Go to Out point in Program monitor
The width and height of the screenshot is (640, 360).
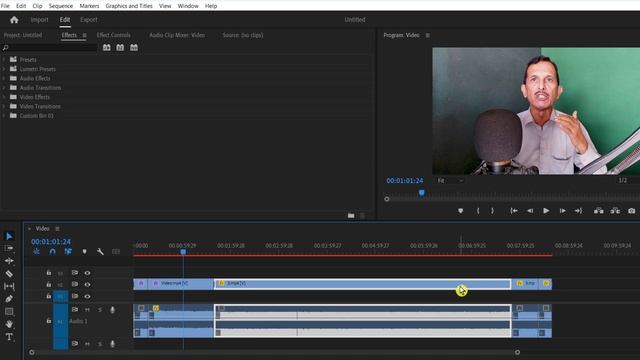pos(578,211)
